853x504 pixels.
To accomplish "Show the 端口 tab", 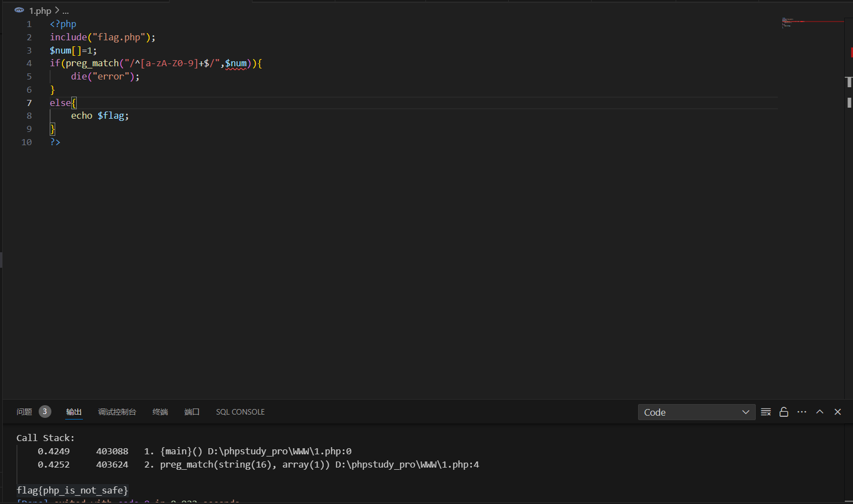I will point(192,412).
